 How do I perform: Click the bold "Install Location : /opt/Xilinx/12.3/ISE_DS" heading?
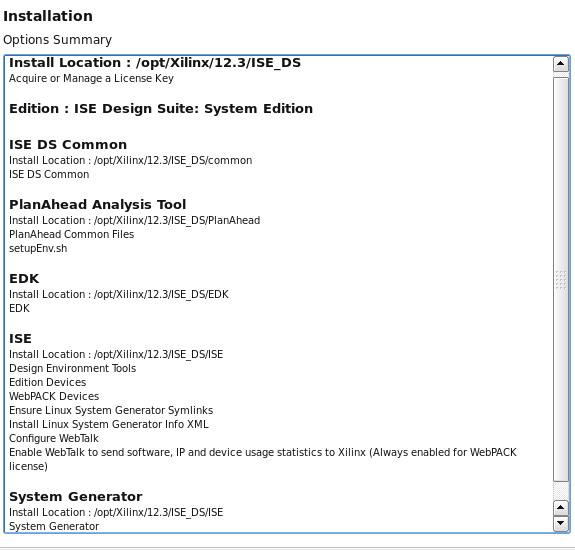tap(155, 63)
